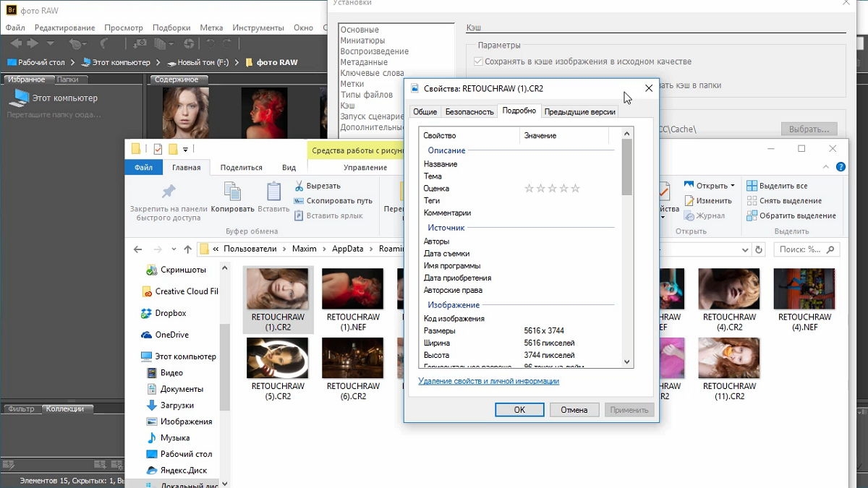
Task: Click the search magnifier in Explorer search box
Action: [x=831, y=249]
